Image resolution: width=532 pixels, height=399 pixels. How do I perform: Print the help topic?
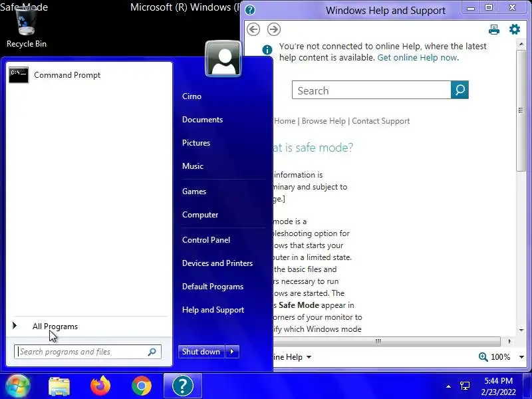click(494, 29)
